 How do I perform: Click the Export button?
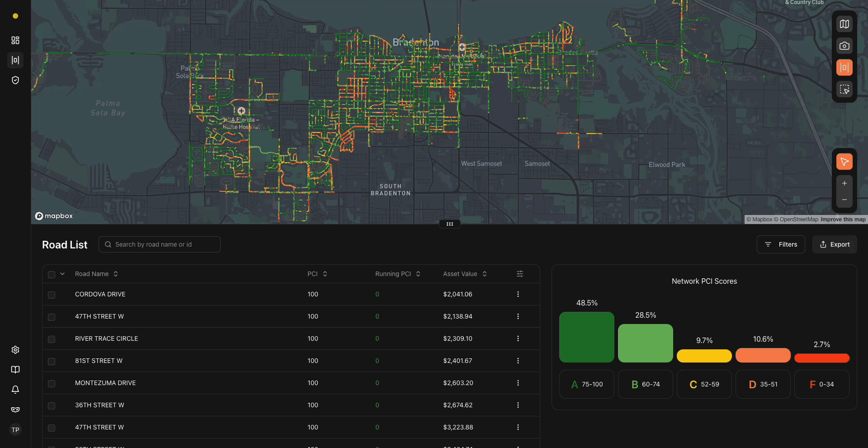835,244
